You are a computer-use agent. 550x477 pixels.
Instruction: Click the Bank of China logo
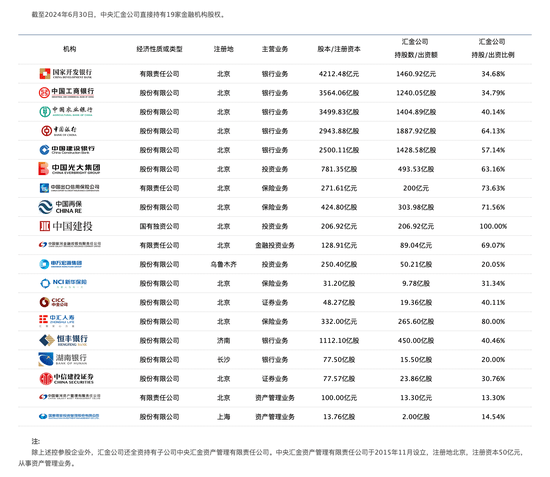[59, 131]
